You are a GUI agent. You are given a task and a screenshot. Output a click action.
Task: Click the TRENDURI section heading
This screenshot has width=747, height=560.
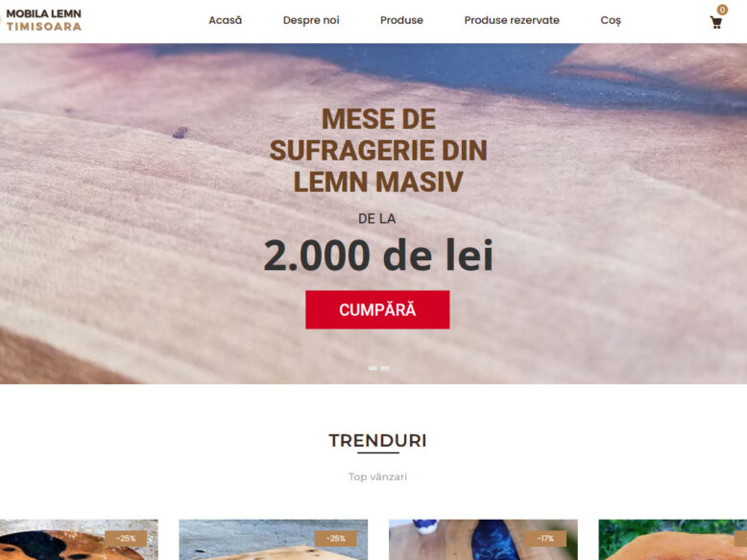tap(377, 441)
